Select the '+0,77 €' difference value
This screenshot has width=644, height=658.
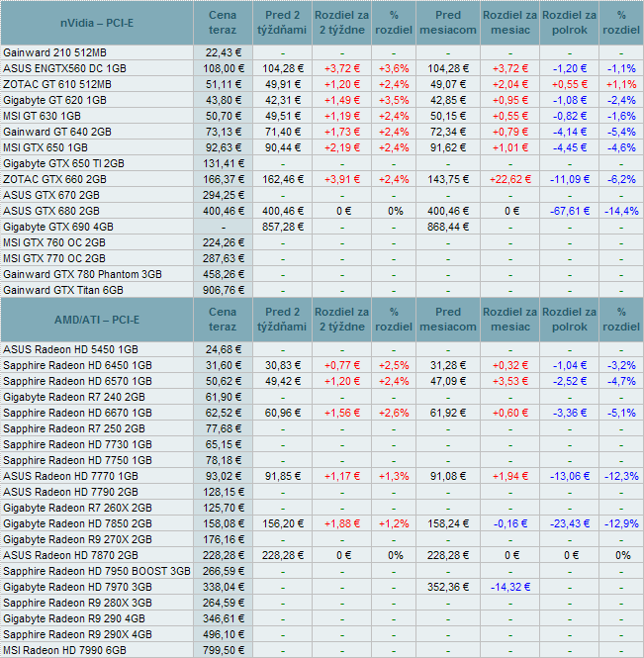pyautogui.click(x=342, y=365)
